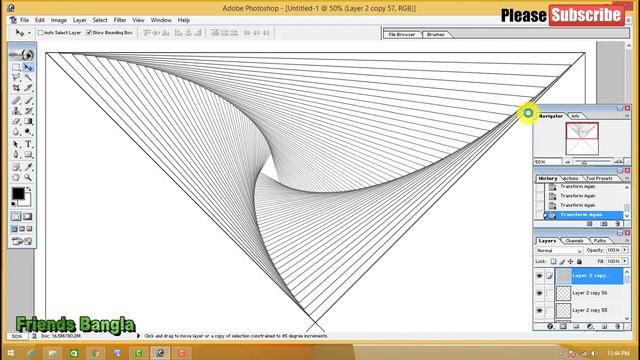This screenshot has width=640, height=360.
Task: Select the Lasso tool
Action: coord(16,78)
